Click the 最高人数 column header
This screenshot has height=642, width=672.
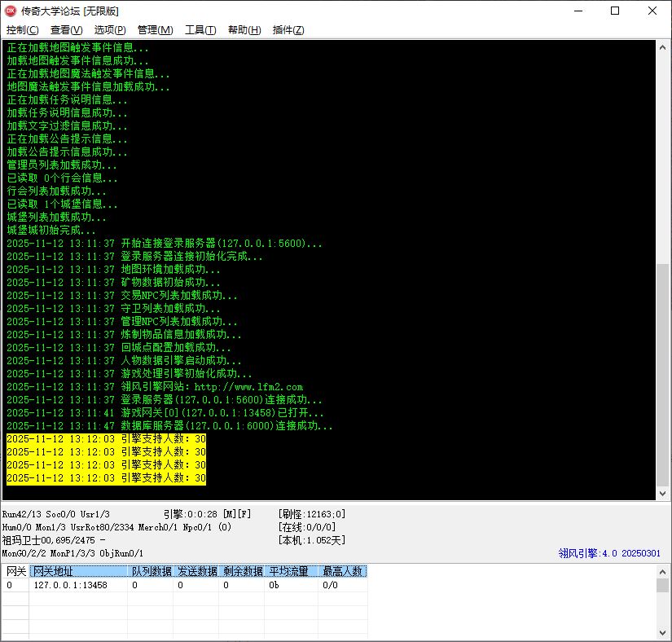tap(342, 571)
